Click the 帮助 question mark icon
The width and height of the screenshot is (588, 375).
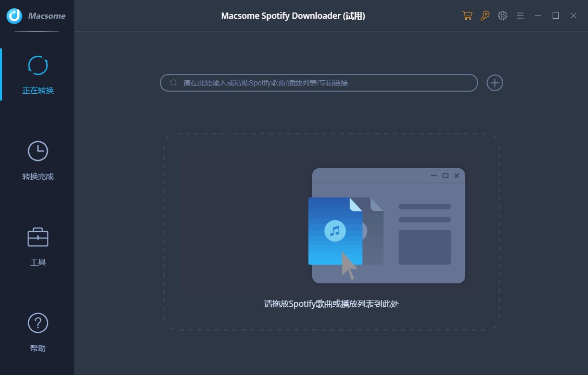coord(37,323)
